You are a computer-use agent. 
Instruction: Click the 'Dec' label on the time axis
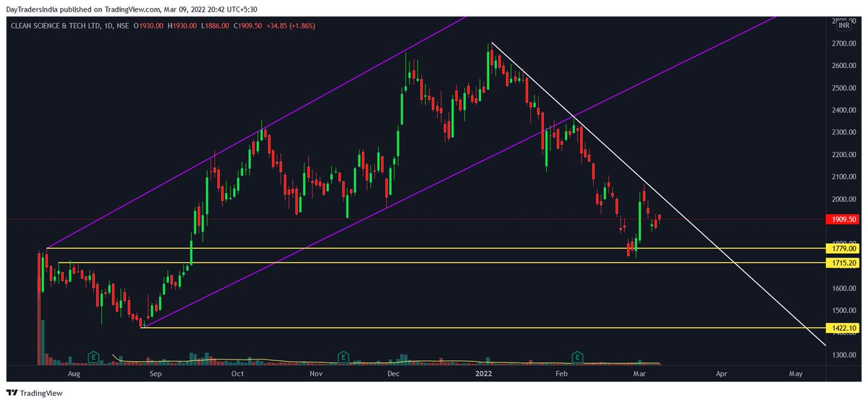[x=393, y=374]
